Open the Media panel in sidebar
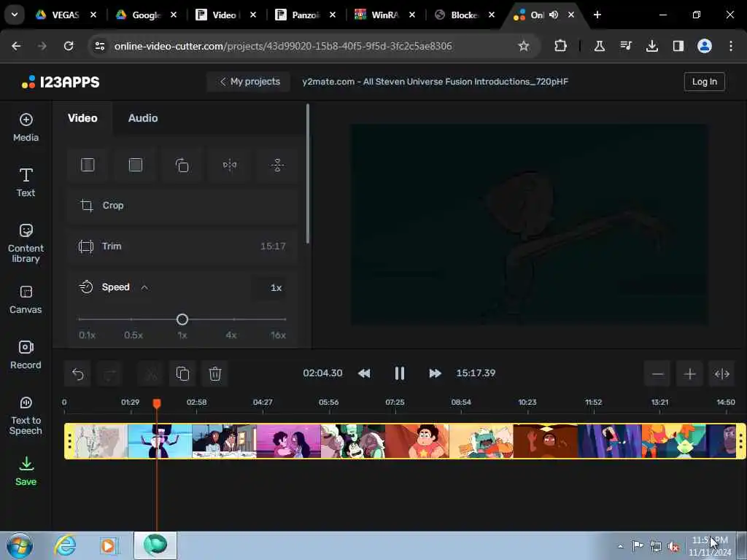Image resolution: width=747 pixels, height=560 pixels. [x=26, y=127]
